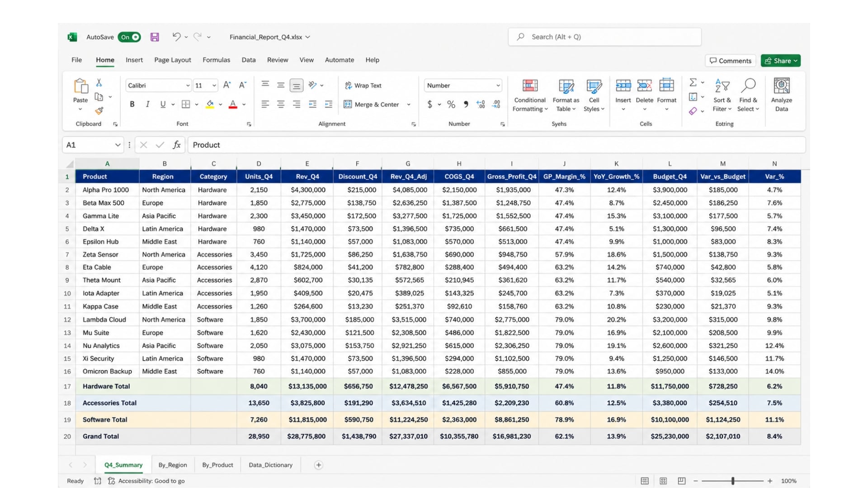The width and height of the screenshot is (868, 488).
Task: Click Merge & Center button
Action: tap(372, 104)
